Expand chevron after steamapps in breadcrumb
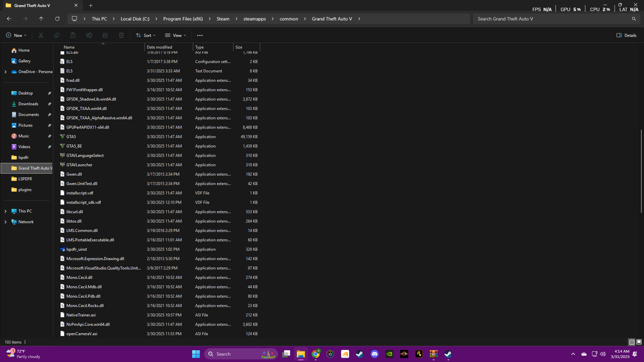This screenshot has width=644, height=362. point(273,19)
